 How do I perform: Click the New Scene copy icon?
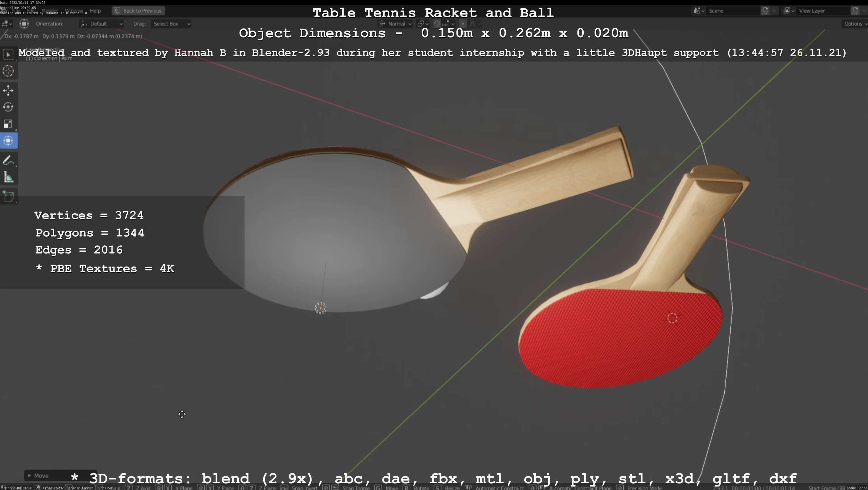click(765, 11)
